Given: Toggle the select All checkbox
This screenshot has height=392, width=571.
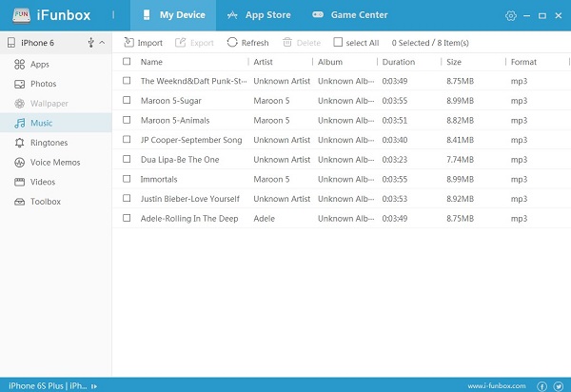Looking at the screenshot, I should [338, 42].
